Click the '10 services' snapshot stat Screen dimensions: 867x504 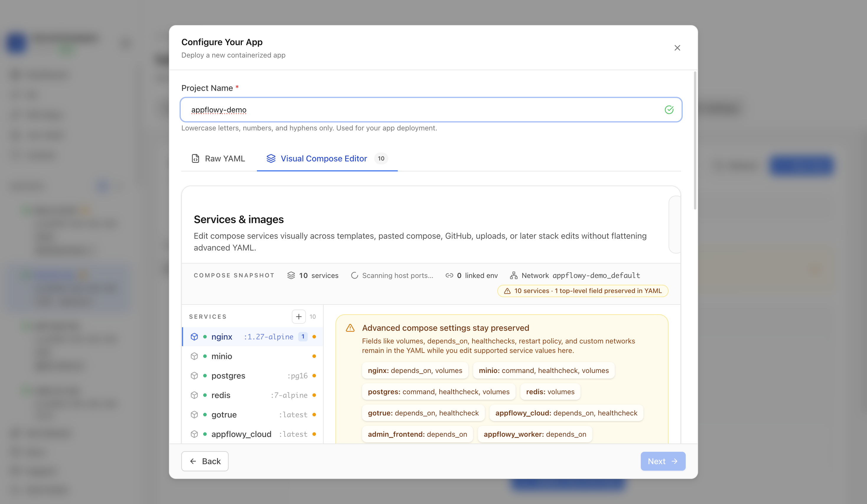(x=313, y=275)
